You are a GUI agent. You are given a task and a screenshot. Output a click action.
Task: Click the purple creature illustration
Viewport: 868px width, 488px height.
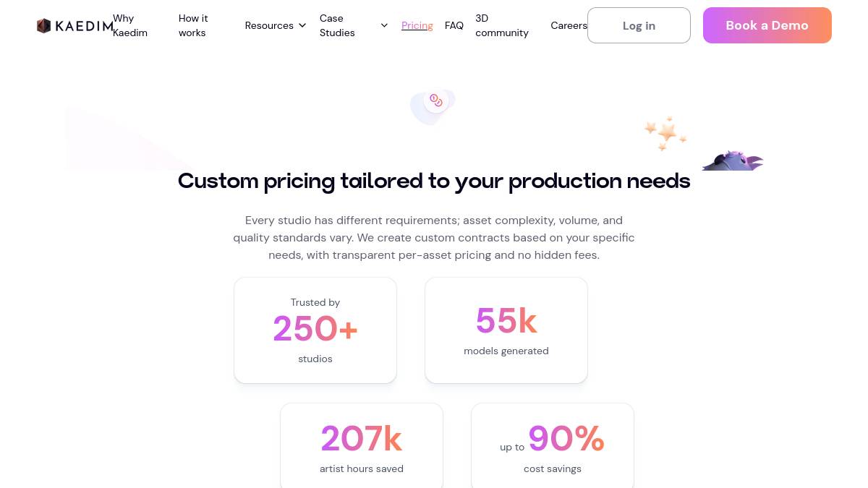[x=733, y=160]
